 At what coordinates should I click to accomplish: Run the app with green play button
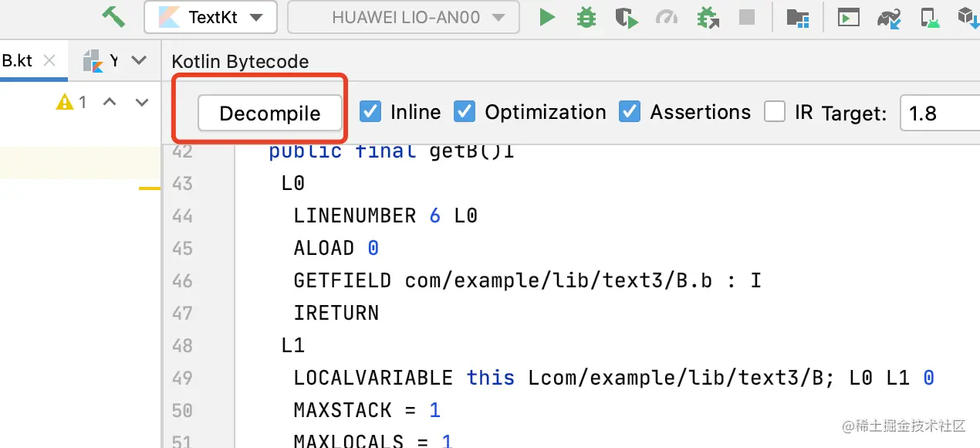click(x=547, y=17)
